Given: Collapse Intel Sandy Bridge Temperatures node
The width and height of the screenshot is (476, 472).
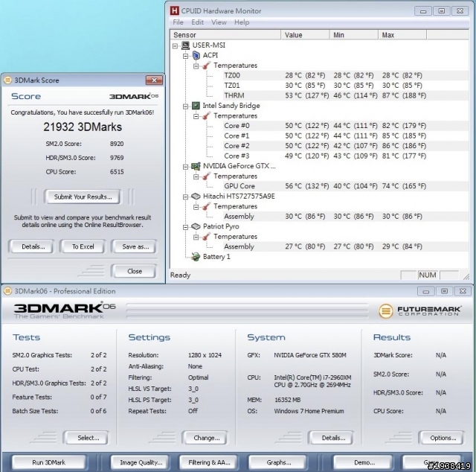Looking at the screenshot, I should [196, 116].
